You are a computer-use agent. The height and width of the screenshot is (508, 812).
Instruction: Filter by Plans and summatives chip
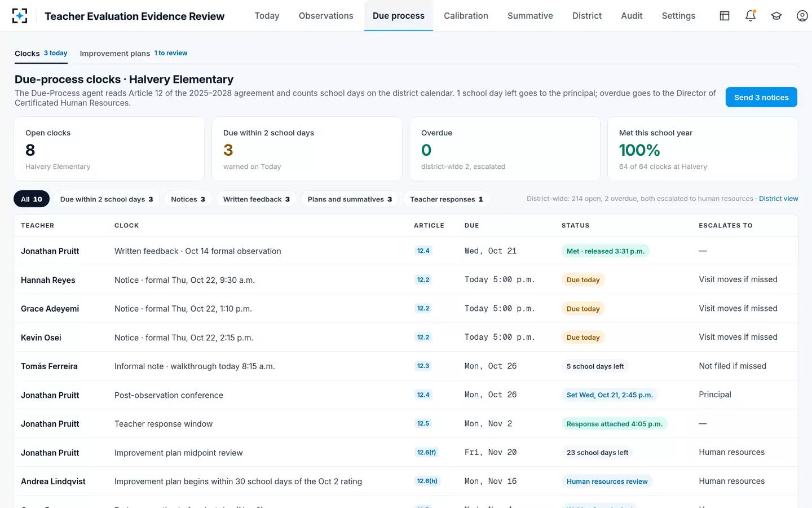[350, 199]
